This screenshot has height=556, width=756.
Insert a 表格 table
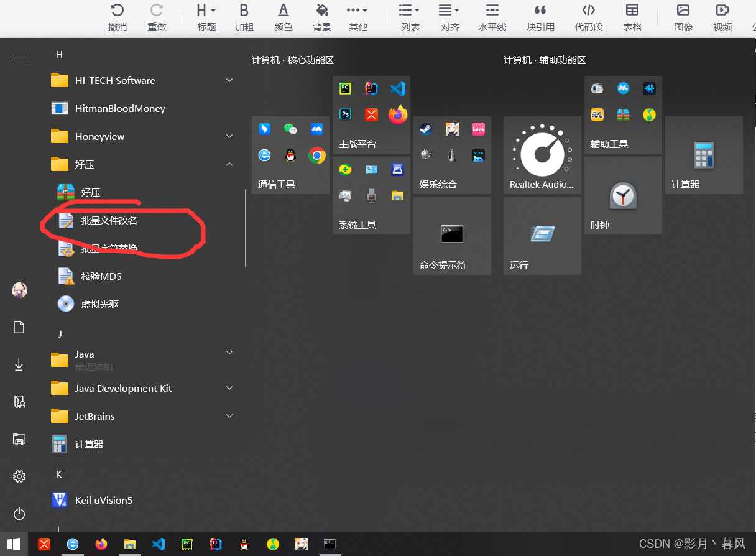coord(632,17)
